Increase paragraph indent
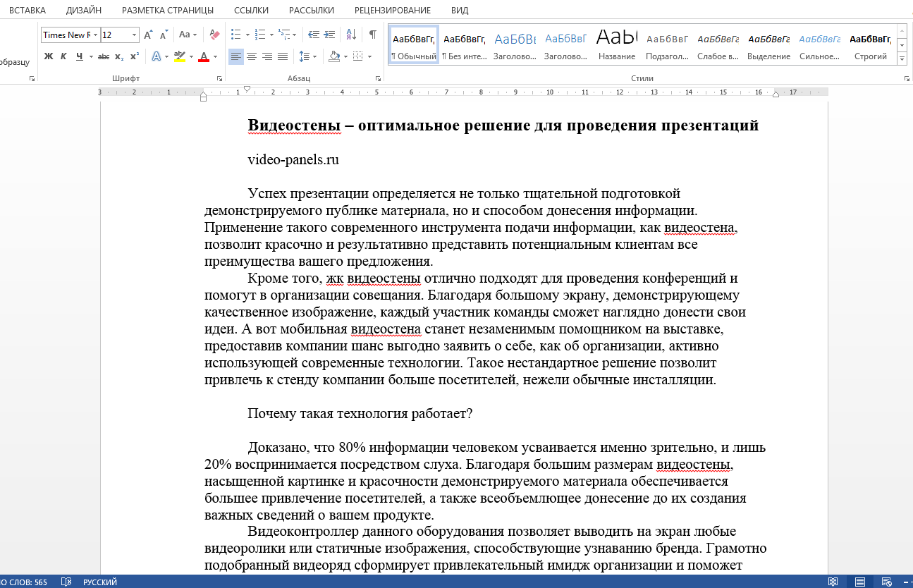Screen dimensions: 913x588 (331, 35)
